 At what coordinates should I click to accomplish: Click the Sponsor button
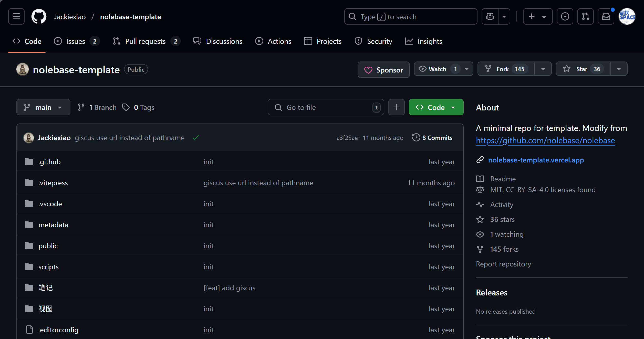[x=383, y=70]
